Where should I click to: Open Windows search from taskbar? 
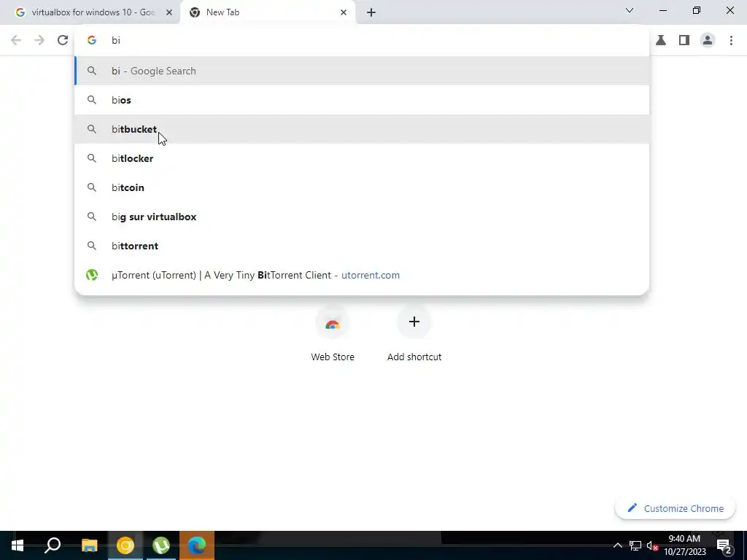53,545
